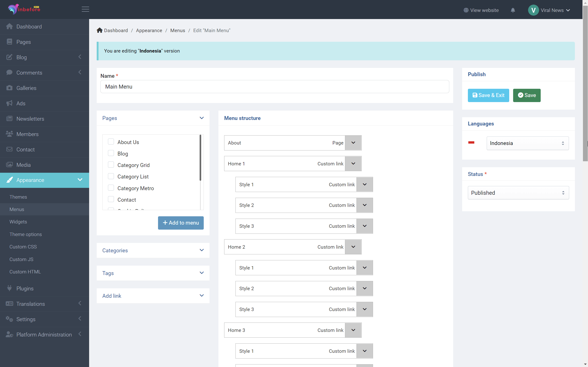Tick the Contact page checkbox

point(111,199)
